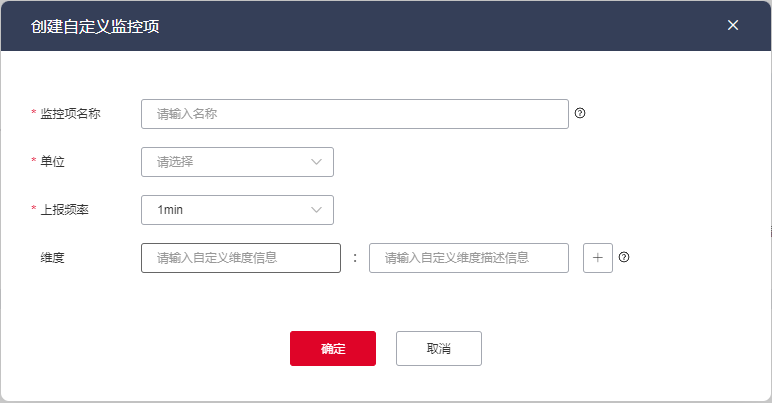Screen dimensions: 772x403
Task: Expand the 上报频率 dropdown arrow
Action: coord(317,210)
